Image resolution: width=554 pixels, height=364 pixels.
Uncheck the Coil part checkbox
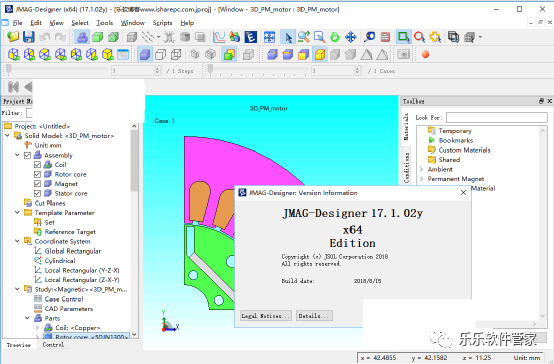tap(37, 165)
